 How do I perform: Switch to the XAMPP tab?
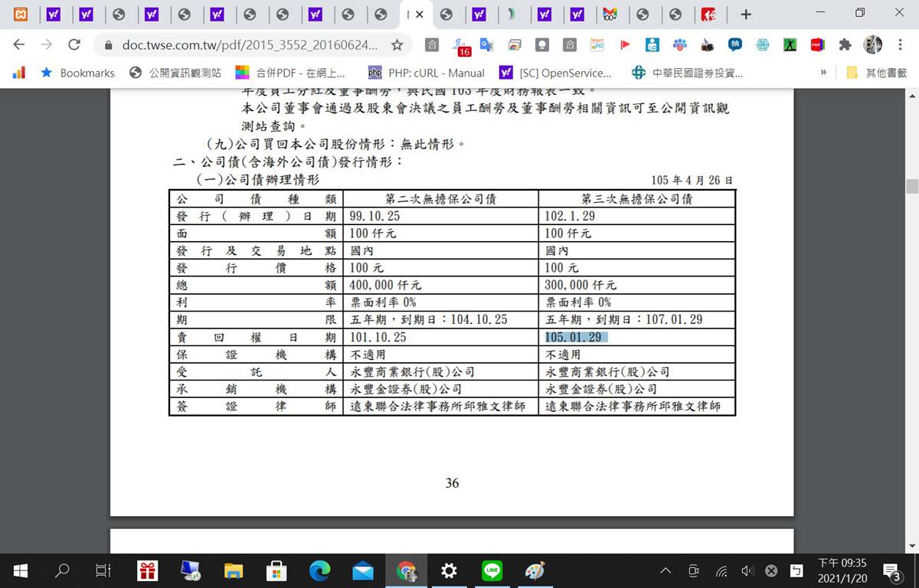point(21,14)
